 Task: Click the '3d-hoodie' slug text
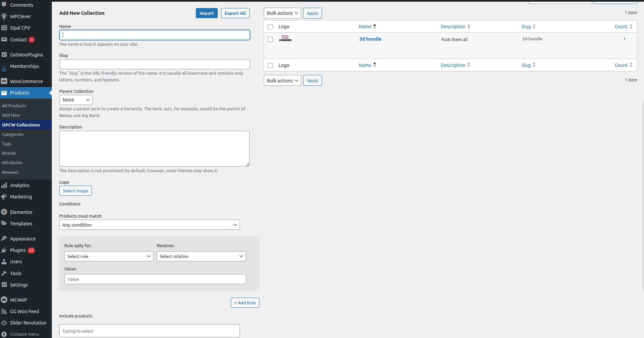(532, 39)
